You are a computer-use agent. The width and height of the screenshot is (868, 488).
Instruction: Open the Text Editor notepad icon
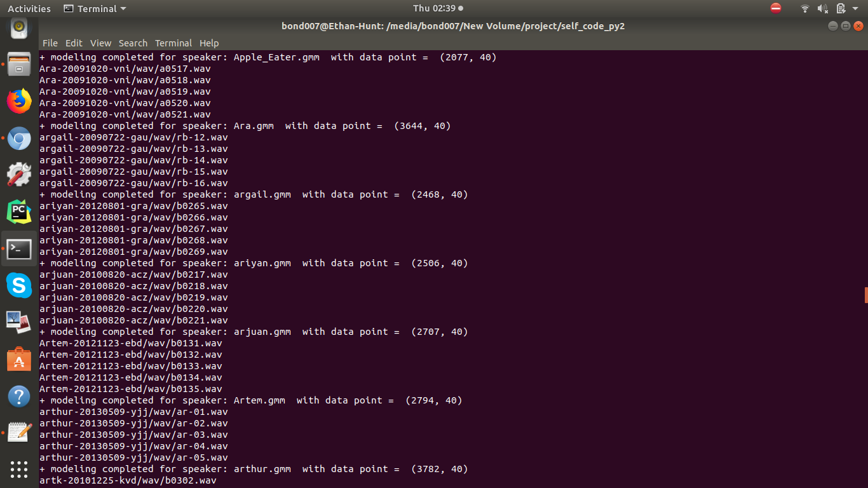tap(19, 433)
